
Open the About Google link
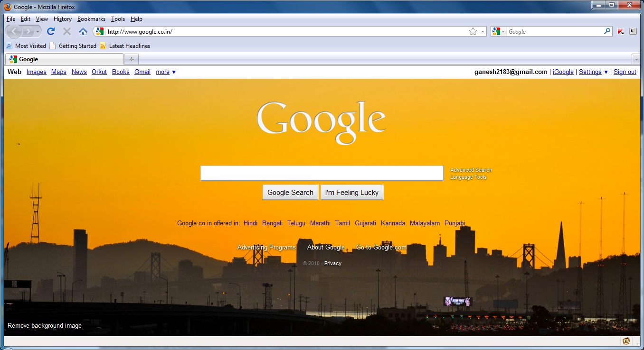click(x=326, y=247)
